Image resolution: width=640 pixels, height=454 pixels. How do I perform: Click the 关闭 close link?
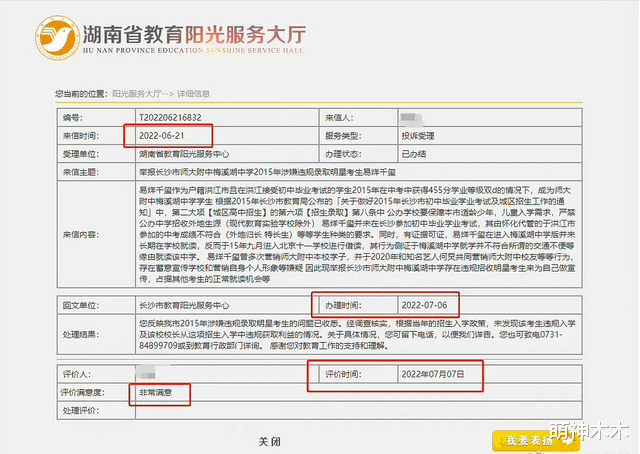[x=270, y=441]
